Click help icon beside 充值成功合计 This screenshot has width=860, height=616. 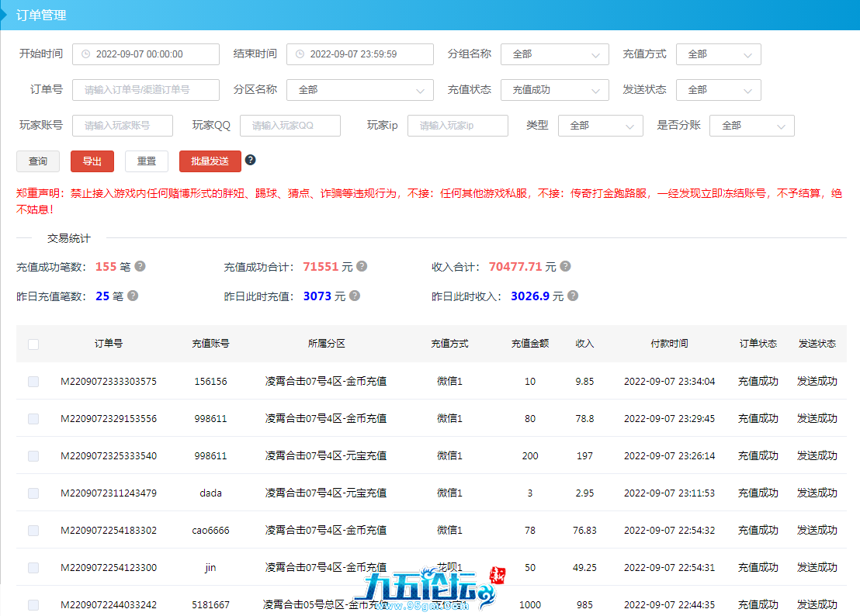point(362,266)
